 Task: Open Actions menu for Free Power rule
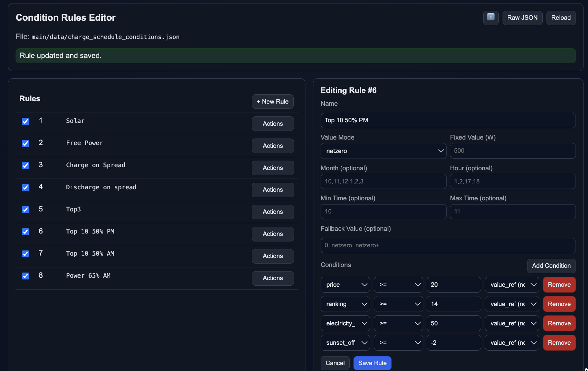[273, 146]
